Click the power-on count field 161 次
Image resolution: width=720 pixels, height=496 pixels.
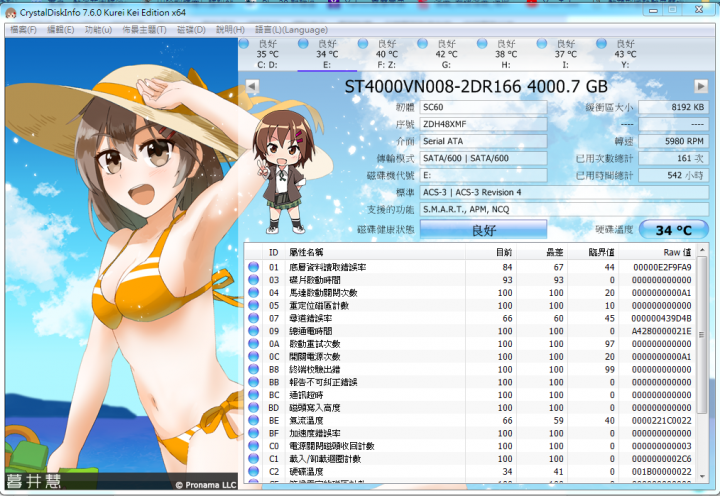tap(673, 158)
